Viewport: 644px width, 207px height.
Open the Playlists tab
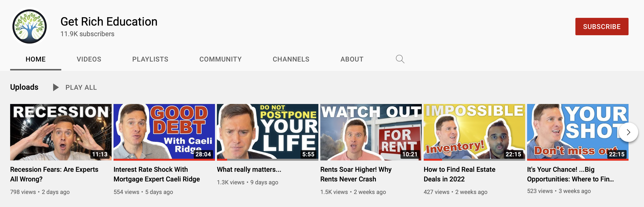(150, 59)
